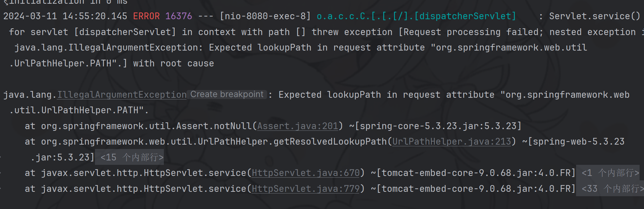Screen dimensions: 644x209
Task: Unfold the <33 个内部行> collapsed lines
Action: [x=612, y=189]
